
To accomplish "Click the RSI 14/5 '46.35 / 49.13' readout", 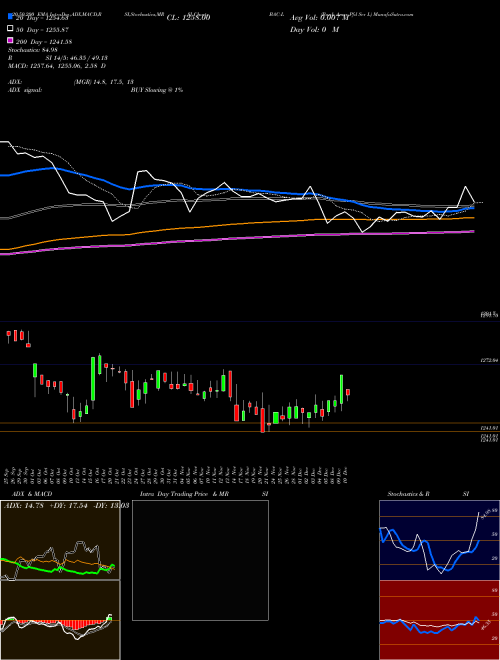I will coord(87,58).
